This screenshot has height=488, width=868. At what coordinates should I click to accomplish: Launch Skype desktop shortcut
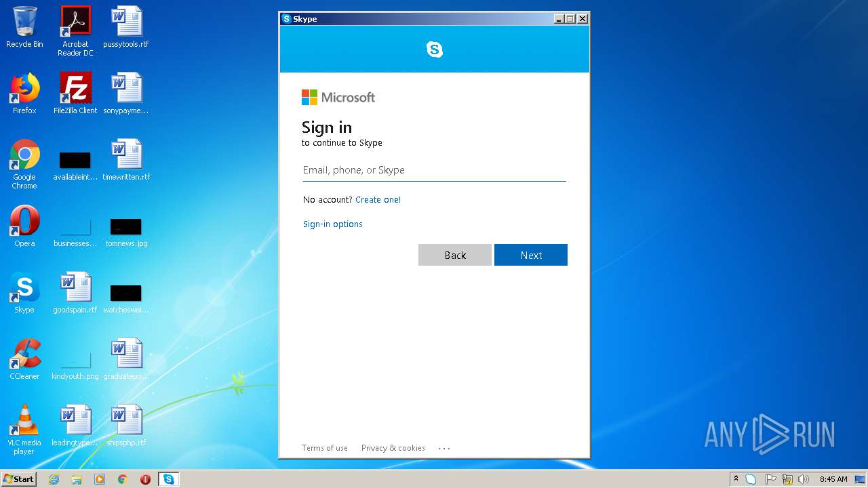(x=24, y=293)
